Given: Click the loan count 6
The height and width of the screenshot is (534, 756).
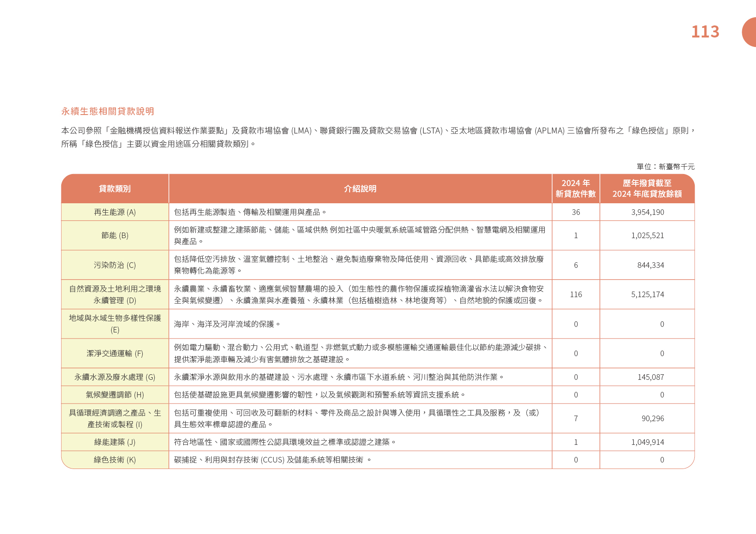Looking at the screenshot, I should pos(576,265).
